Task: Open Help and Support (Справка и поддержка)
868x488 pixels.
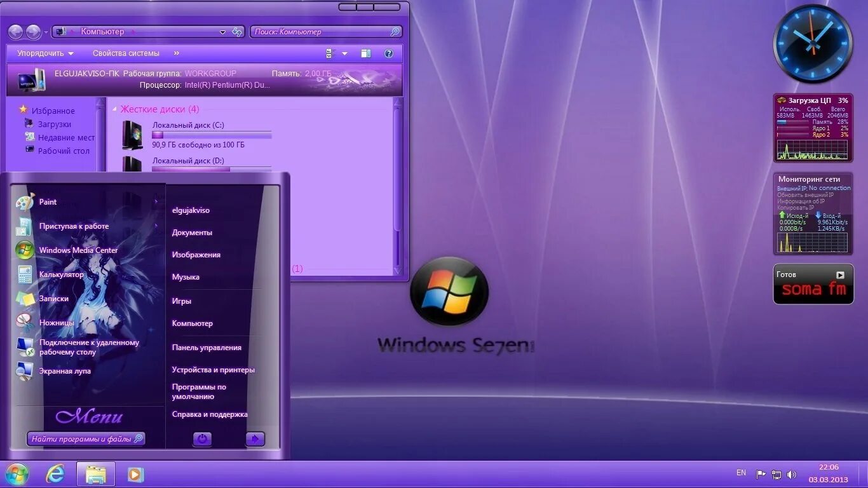Action: tap(210, 414)
